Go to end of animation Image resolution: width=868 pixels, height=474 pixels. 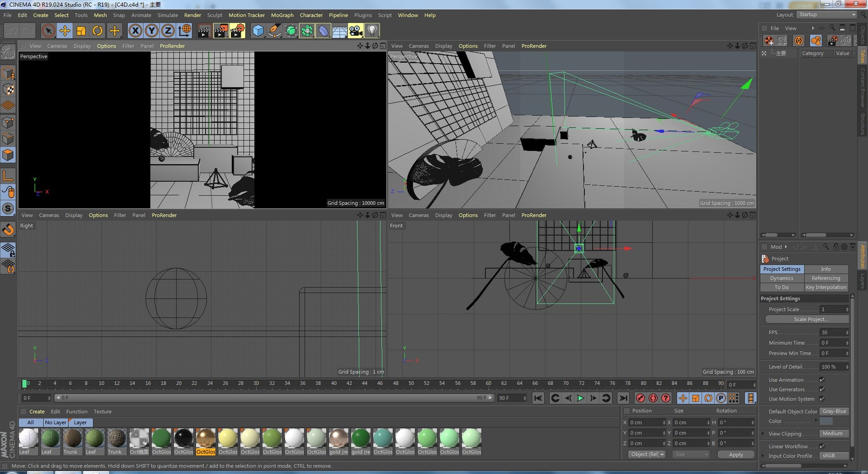pyautogui.click(x=623, y=398)
